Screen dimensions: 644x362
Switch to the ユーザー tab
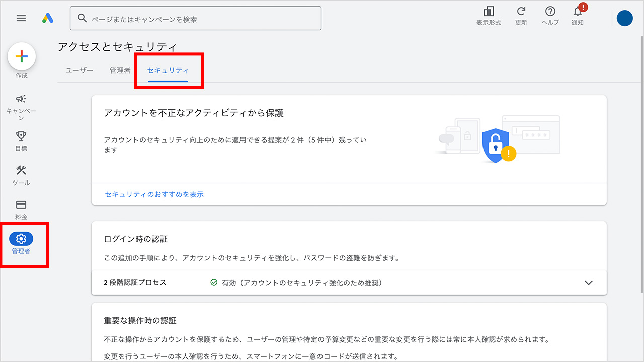pyautogui.click(x=79, y=71)
